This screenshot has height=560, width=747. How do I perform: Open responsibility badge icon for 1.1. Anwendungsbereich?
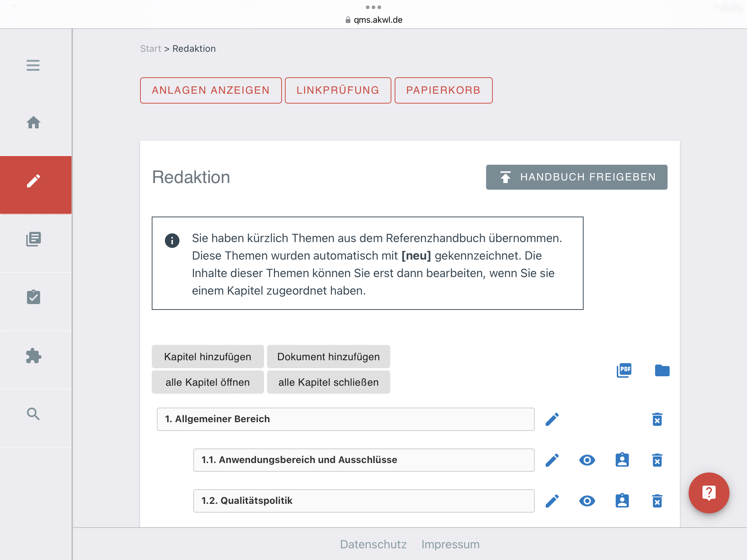click(622, 460)
